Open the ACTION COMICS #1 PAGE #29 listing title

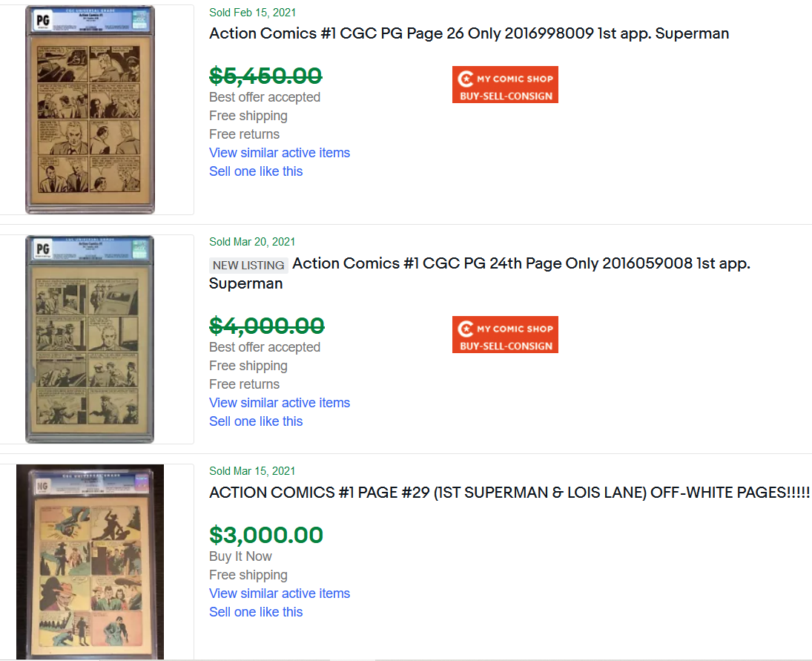(x=509, y=493)
